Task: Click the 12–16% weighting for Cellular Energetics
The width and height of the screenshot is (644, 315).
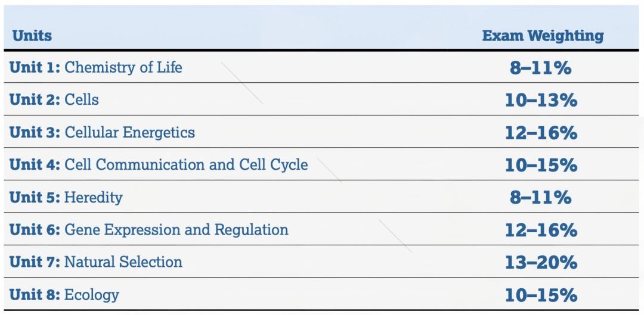Action: (x=541, y=133)
